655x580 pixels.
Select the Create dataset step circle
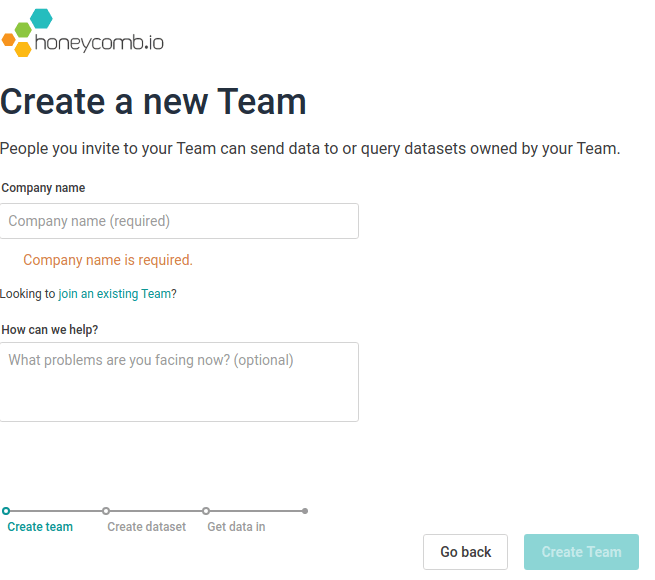106,511
